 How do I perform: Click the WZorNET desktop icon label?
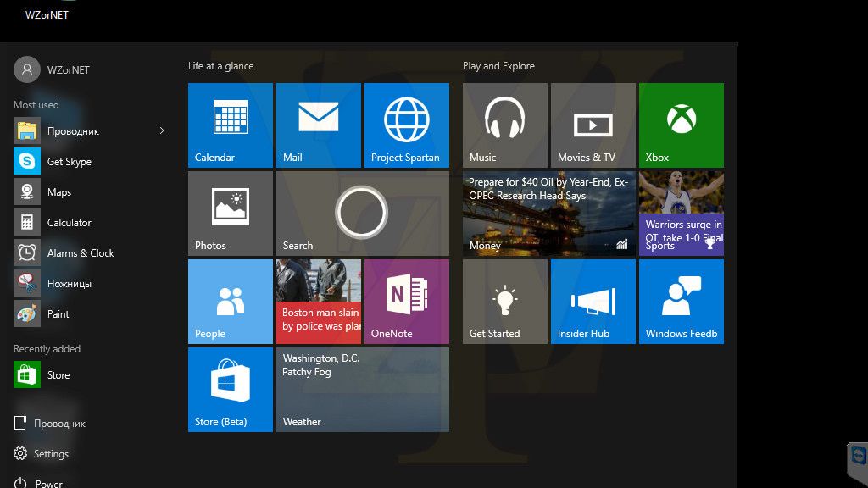pos(47,15)
